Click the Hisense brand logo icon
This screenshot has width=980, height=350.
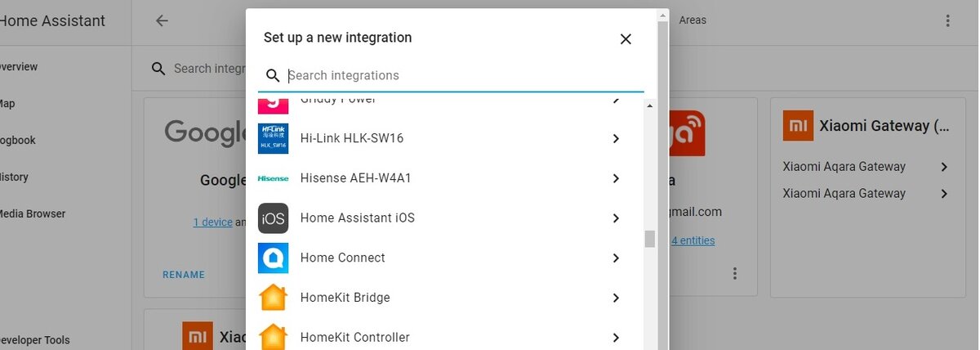point(273,178)
